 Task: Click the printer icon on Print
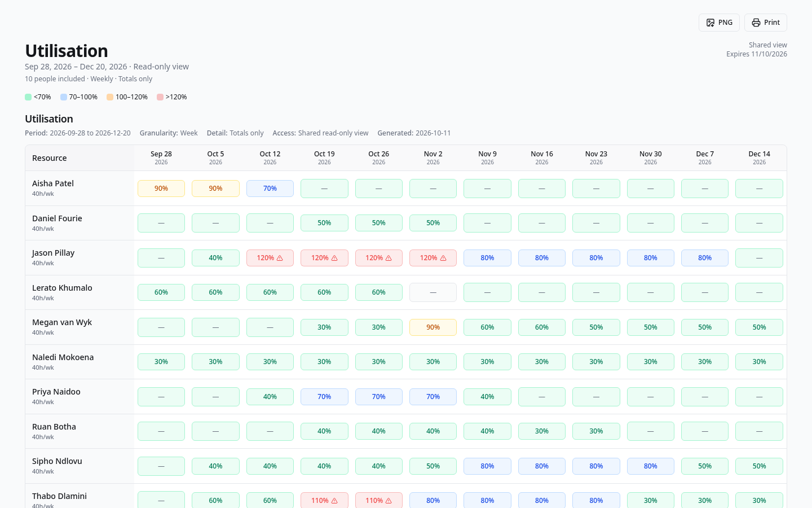(756, 23)
